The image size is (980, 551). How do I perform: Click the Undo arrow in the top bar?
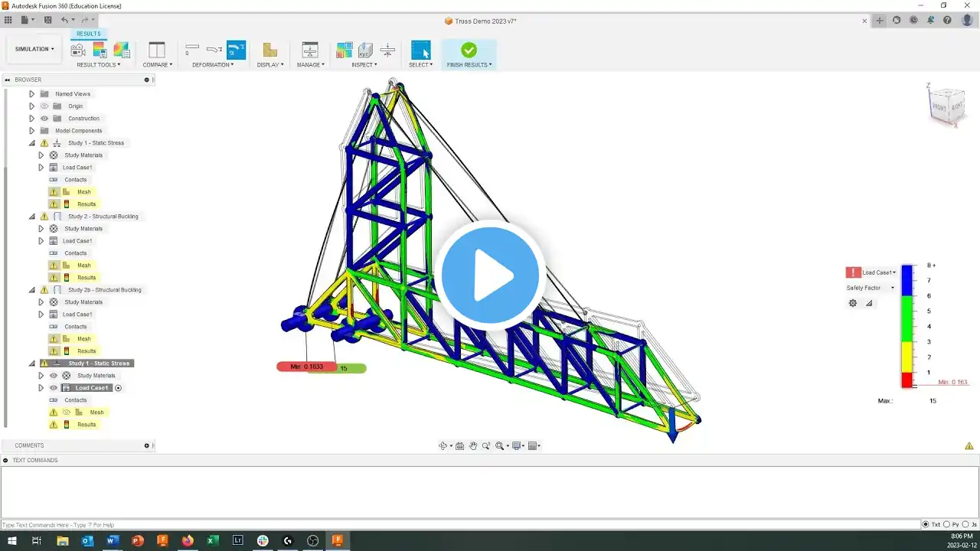pos(65,20)
